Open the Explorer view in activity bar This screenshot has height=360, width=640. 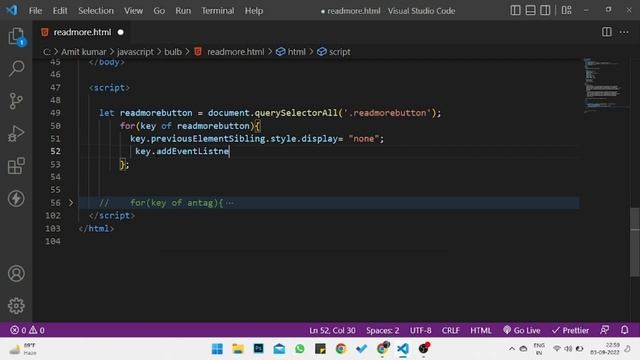tap(16, 36)
